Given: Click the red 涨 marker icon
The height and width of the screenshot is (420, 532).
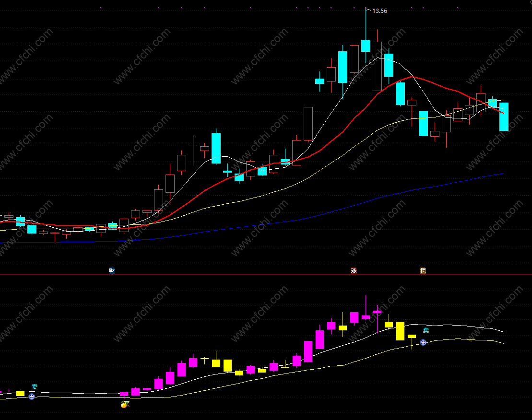Looking at the screenshot, I should pyautogui.click(x=354, y=270).
